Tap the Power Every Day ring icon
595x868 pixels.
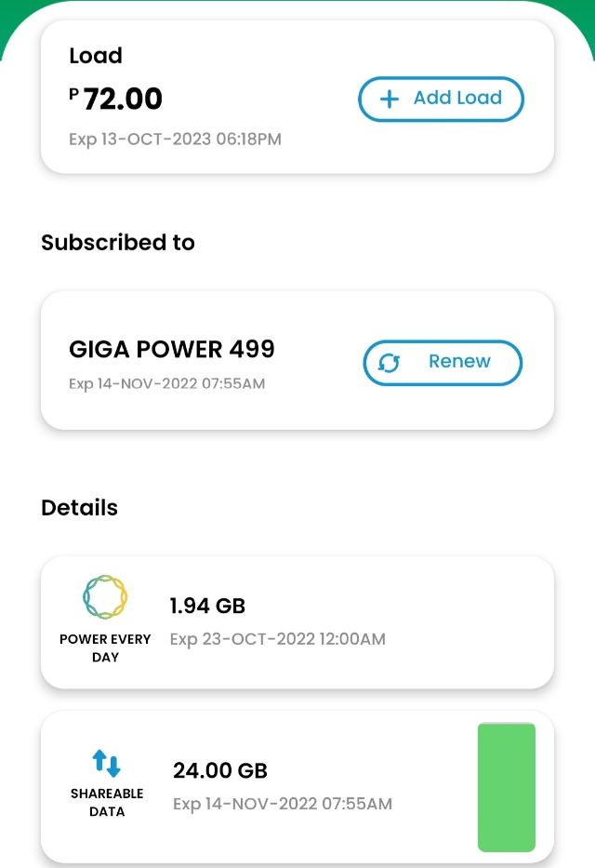point(105,596)
